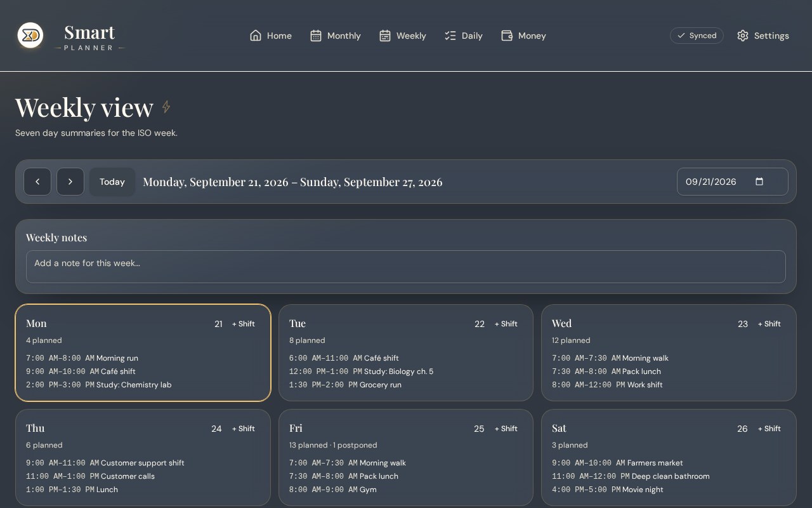Open the Money section
Screen dimensions: 812x508
click(523, 36)
